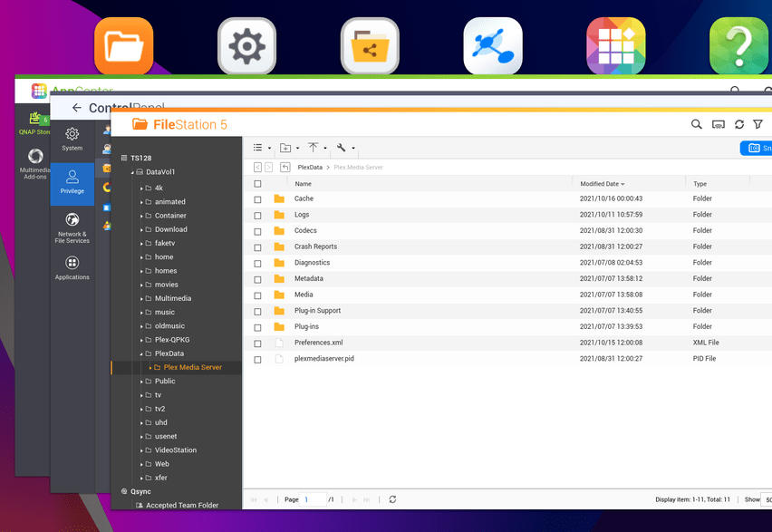Go back with the left navigation arrow

257,167
